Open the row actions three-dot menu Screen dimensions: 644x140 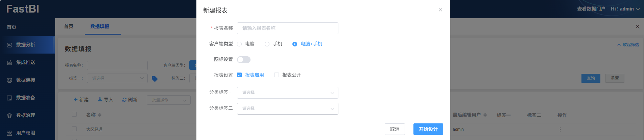point(560,129)
